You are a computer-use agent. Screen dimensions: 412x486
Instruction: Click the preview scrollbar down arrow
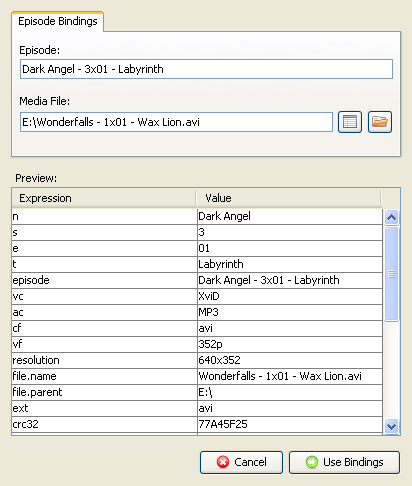click(391, 426)
